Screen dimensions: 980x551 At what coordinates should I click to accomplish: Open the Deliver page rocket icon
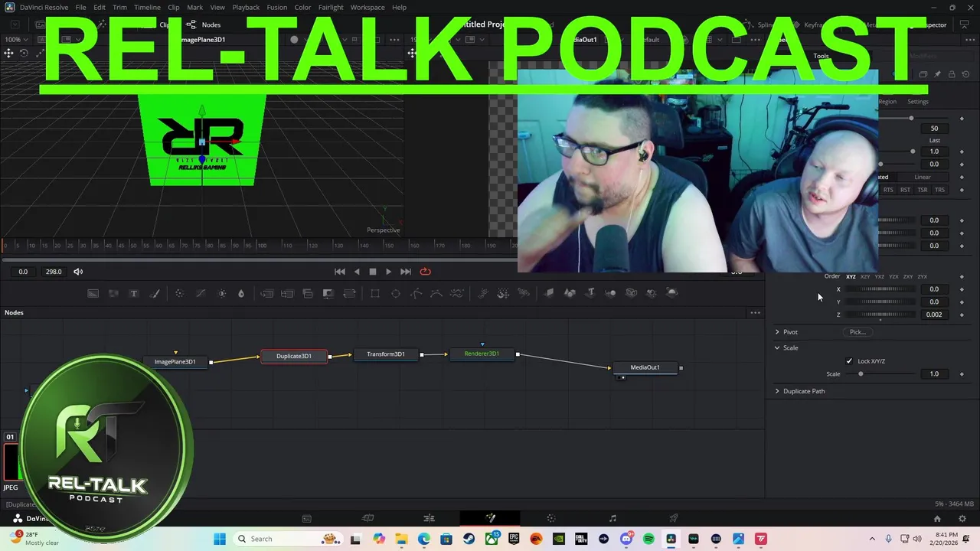coord(674,518)
